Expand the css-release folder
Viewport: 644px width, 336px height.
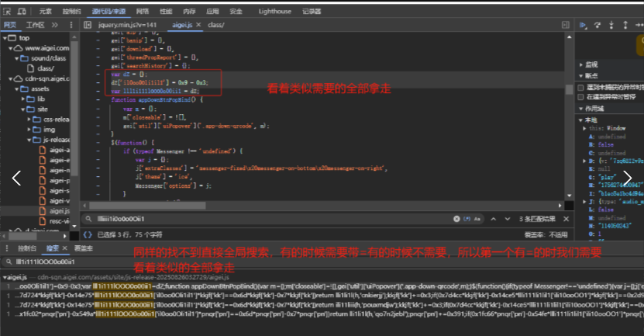click(29, 120)
